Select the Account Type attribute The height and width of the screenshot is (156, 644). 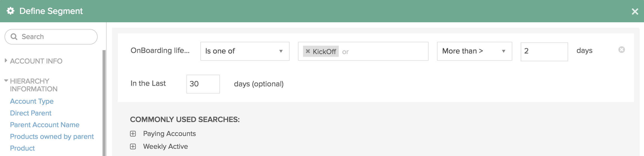(32, 101)
